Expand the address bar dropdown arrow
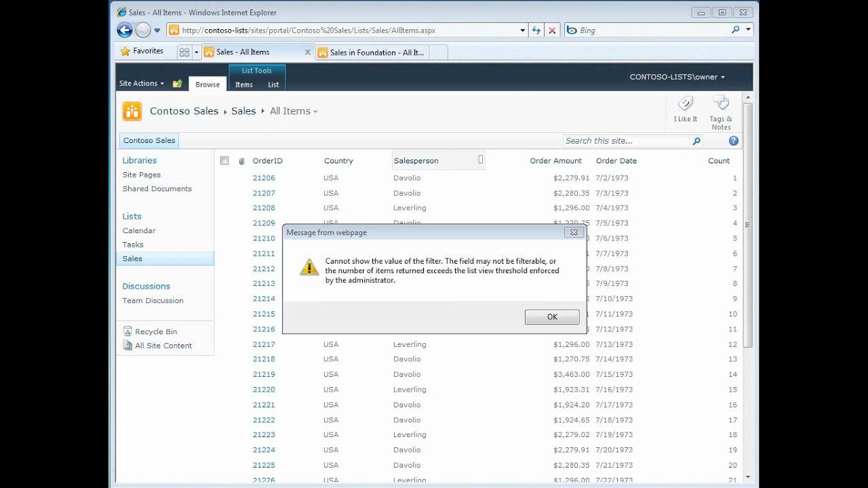Viewport: 868px width, 488px height. 522,30
